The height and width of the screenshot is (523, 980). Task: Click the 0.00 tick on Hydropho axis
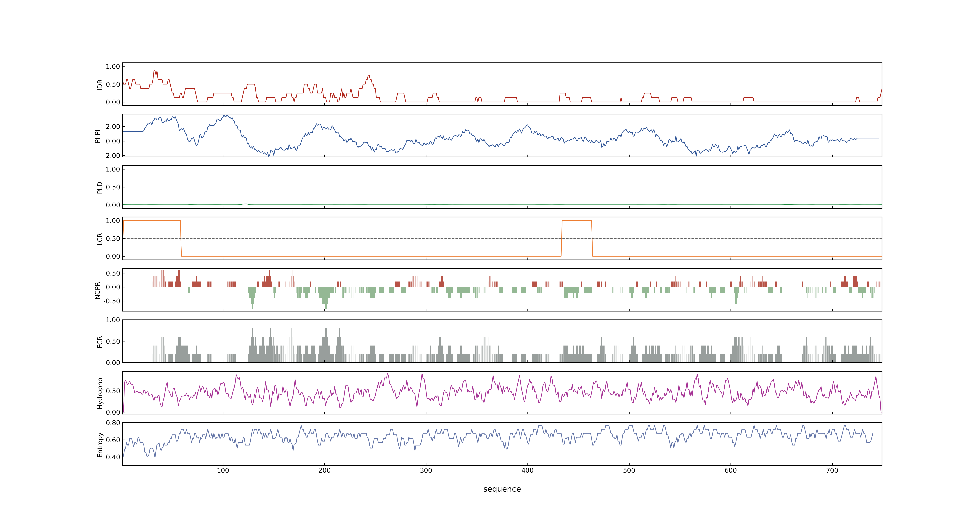click(113, 413)
